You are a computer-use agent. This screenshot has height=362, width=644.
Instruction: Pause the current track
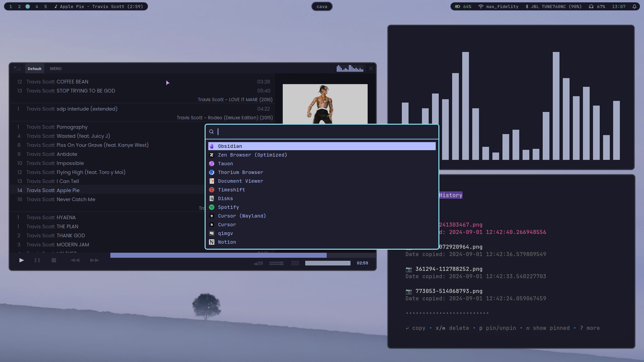coord(37,260)
